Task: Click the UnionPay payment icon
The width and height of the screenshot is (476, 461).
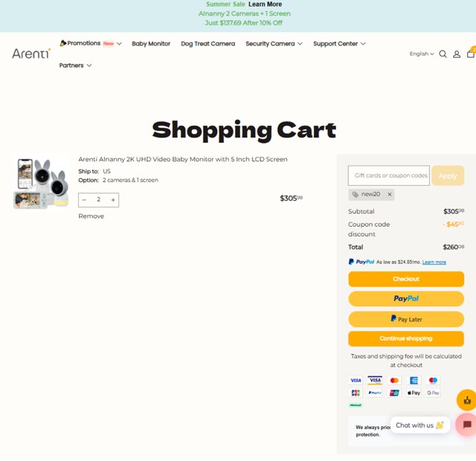Action: [x=394, y=393]
